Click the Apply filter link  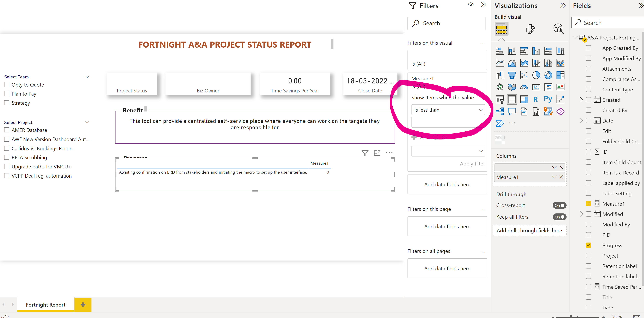[472, 164]
